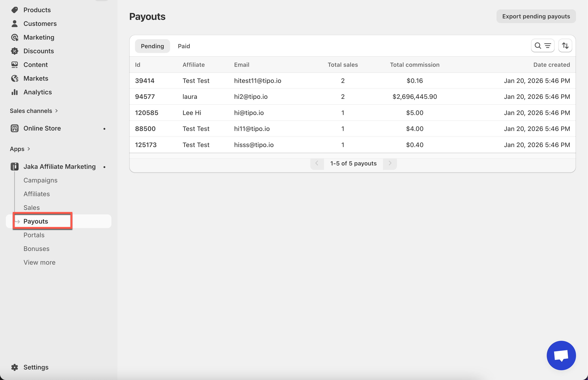Screen dimensions: 588x380
Task: Go to next payouts page
Action: pyautogui.click(x=390, y=163)
